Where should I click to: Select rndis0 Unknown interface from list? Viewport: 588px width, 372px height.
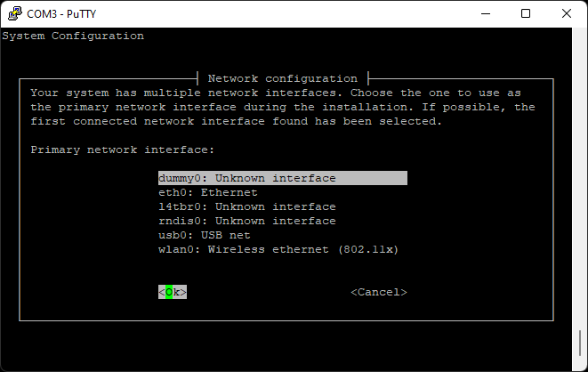point(247,221)
